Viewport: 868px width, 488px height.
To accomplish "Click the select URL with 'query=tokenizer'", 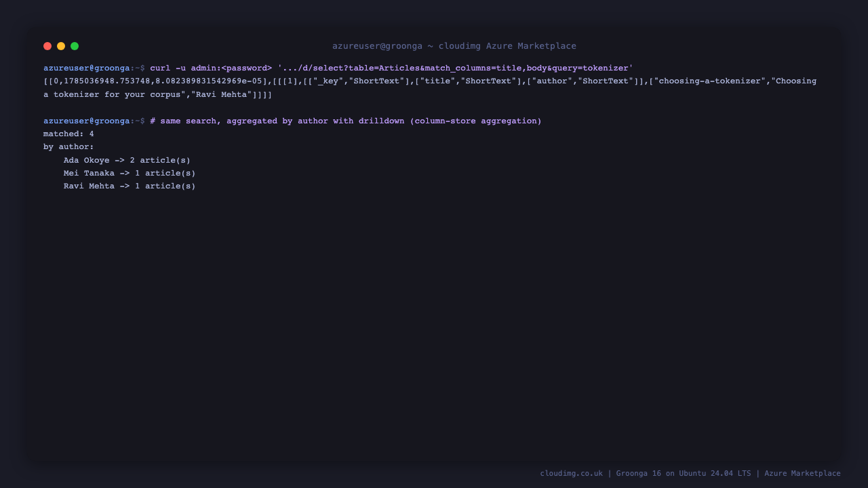I will [x=455, y=68].
